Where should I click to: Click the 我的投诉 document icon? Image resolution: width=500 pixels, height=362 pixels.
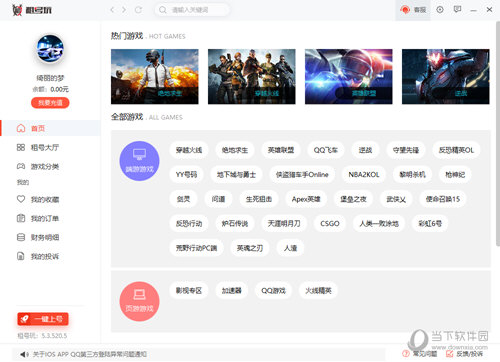tap(21, 256)
